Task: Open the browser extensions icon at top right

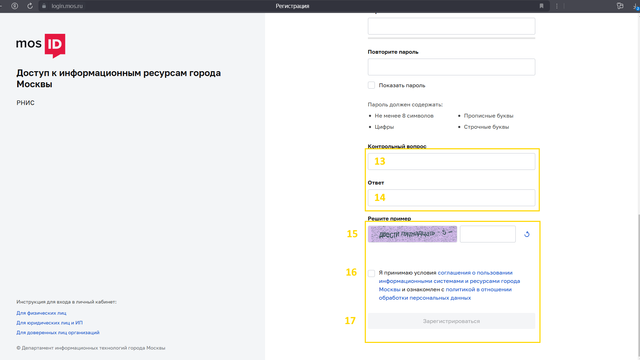Action: [620, 6]
